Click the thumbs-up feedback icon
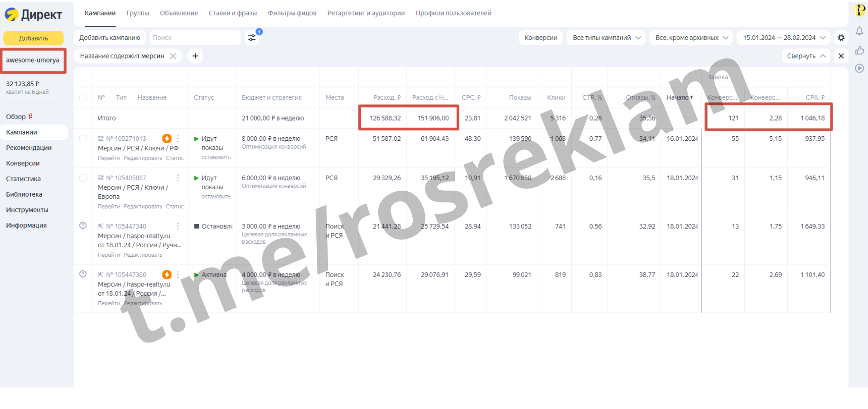Image resolution: width=868 pixels, height=409 pixels. pos(859,50)
